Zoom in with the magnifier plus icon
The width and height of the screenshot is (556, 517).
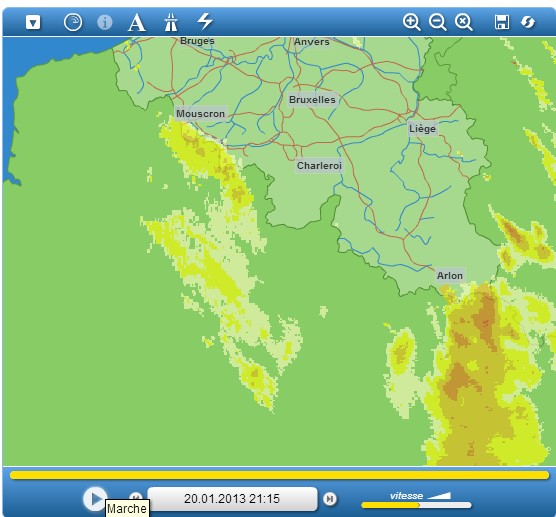(x=412, y=22)
